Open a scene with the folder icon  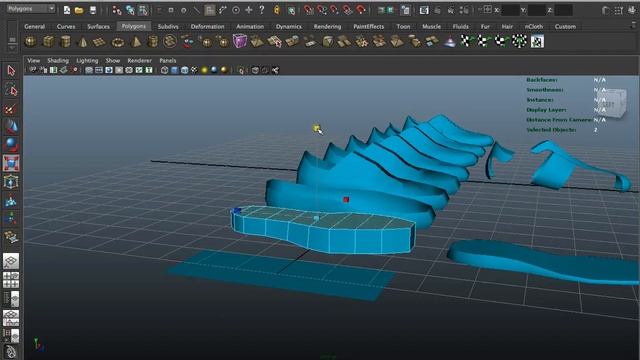pos(79,10)
